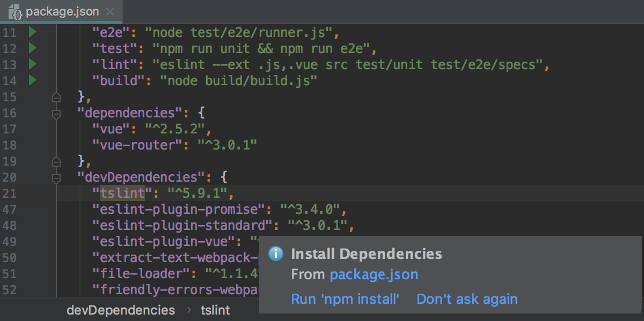This screenshot has width=644, height=321.
Task: Collapse the dependencies block fold arrow
Action: [x=56, y=113]
